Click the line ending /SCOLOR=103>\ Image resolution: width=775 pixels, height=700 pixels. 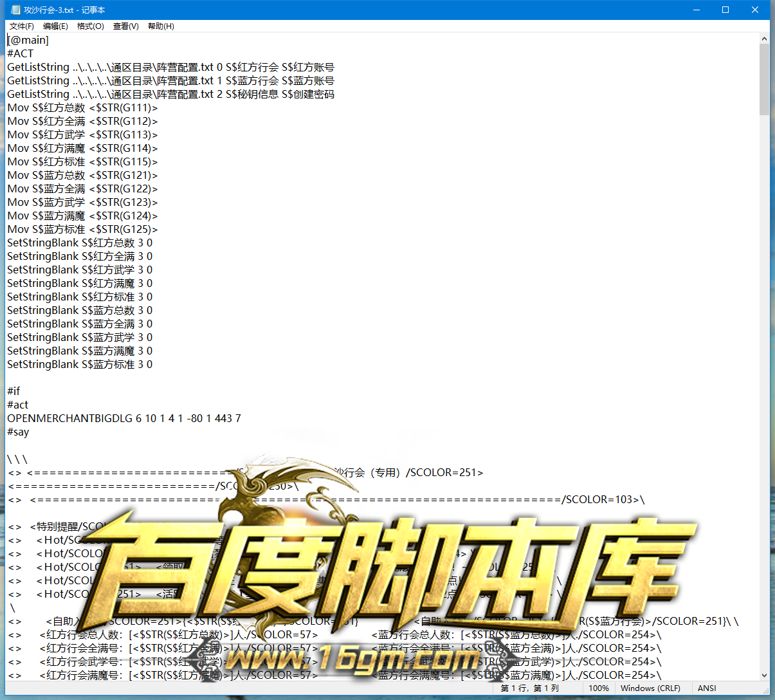tap(326, 499)
